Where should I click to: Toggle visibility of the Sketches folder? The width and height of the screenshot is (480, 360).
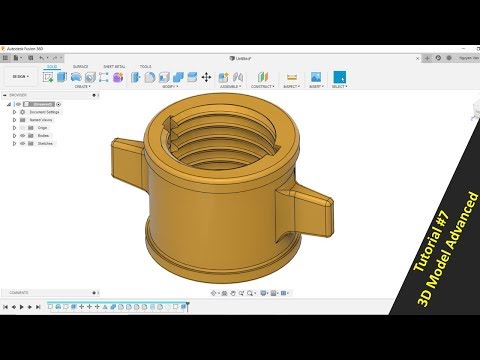point(23,144)
